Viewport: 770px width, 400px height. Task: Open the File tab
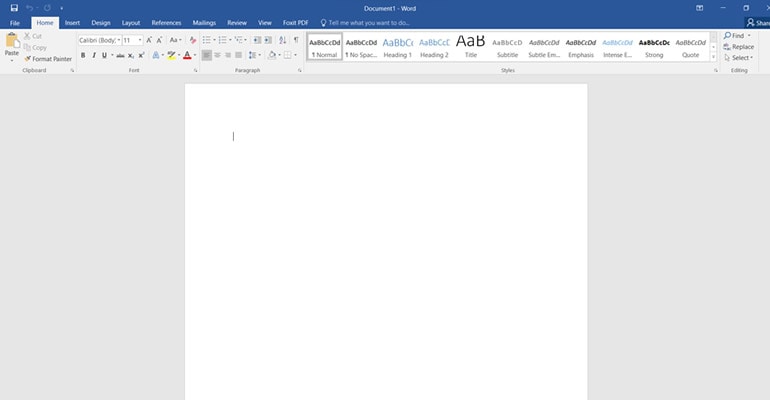15,23
